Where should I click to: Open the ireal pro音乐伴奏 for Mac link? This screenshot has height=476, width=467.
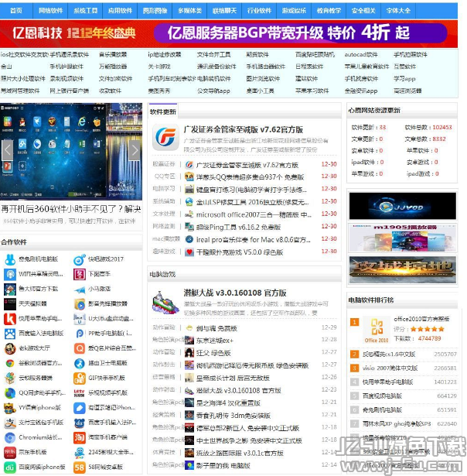pos(253,239)
